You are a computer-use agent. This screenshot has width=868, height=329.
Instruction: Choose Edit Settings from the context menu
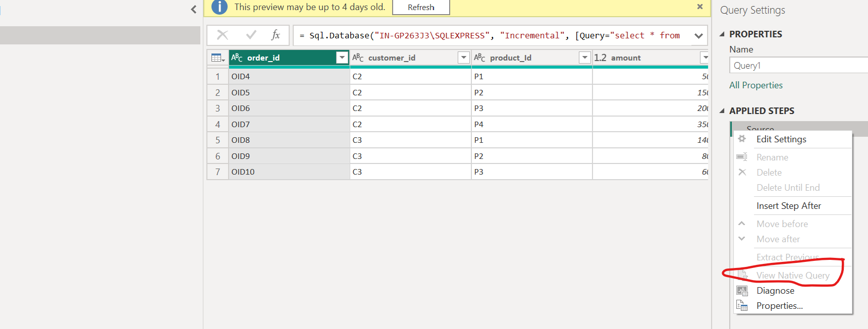click(x=781, y=139)
